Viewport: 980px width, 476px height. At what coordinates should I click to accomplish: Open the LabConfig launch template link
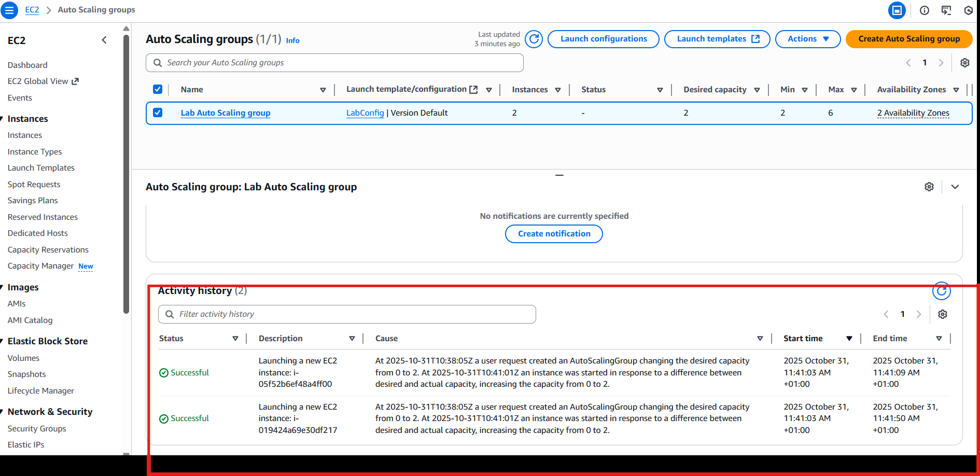(x=365, y=113)
